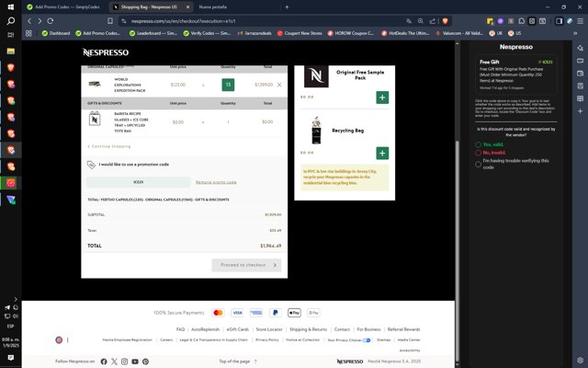Open 'Your Privacy Choices' footer link
This screenshot has width=588, height=368.
[348, 340]
